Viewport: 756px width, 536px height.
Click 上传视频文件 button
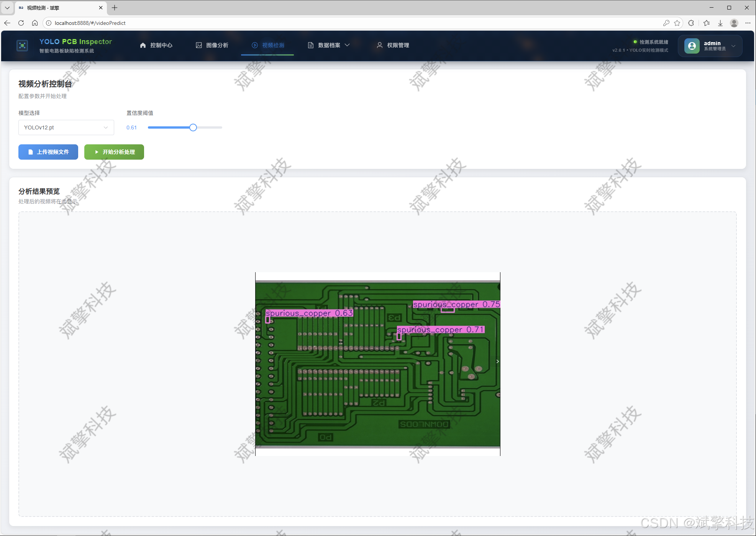pos(48,152)
